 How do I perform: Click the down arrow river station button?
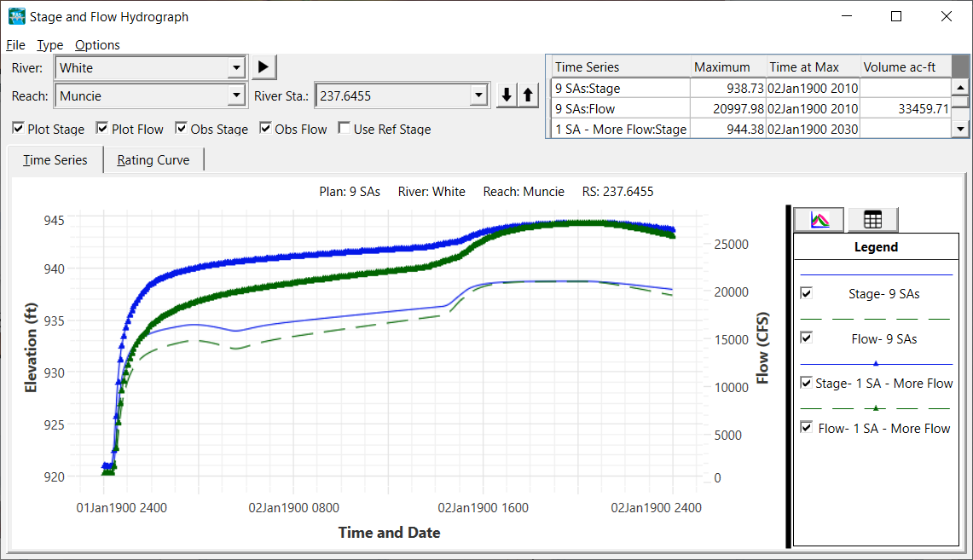point(507,95)
